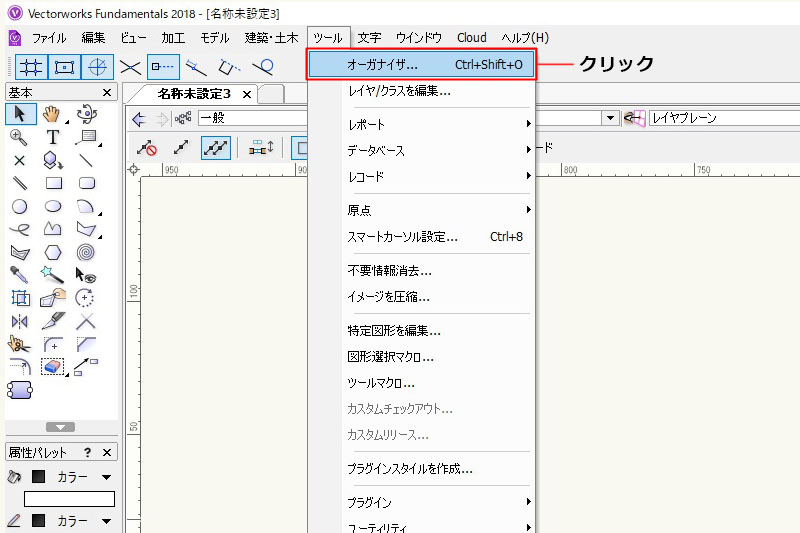Open the 編集 menu
800x533 pixels.
(x=93, y=38)
